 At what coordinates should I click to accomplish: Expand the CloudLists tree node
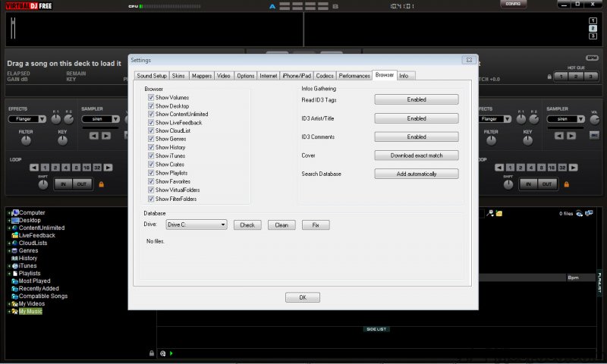coord(9,243)
